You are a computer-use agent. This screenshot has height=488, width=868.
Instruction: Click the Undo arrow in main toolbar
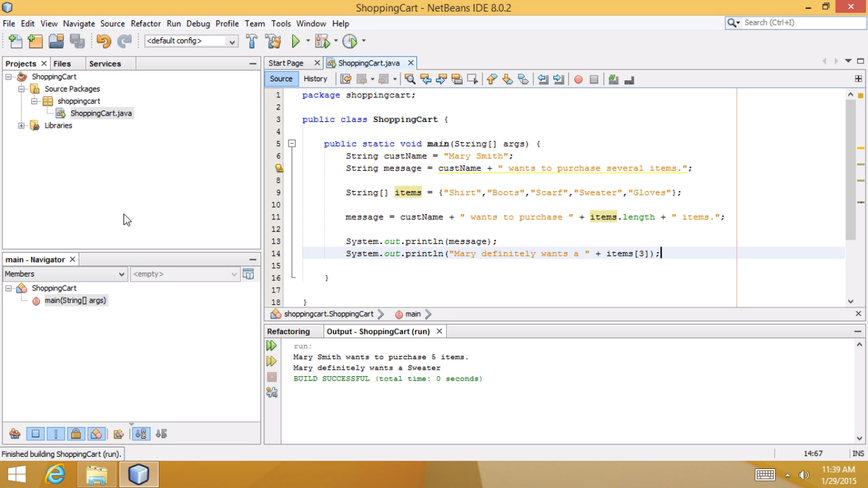[104, 41]
